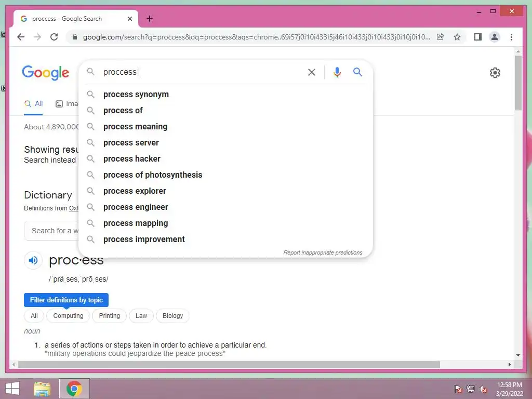Image resolution: width=532 pixels, height=399 pixels.
Task: Close the 'proccess - Google Search' tab
Action: 129,19
